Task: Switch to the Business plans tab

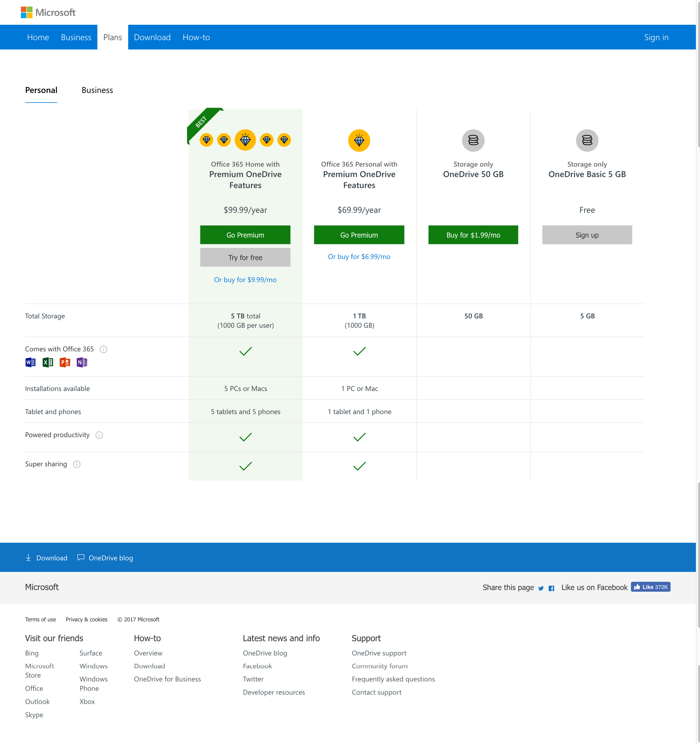Action: tap(97, 90)
